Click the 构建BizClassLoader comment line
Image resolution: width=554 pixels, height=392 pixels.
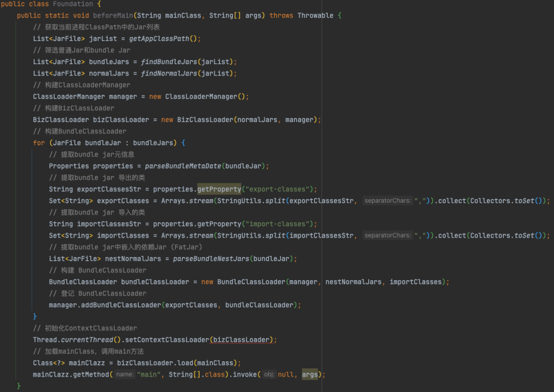coord(73,108)
